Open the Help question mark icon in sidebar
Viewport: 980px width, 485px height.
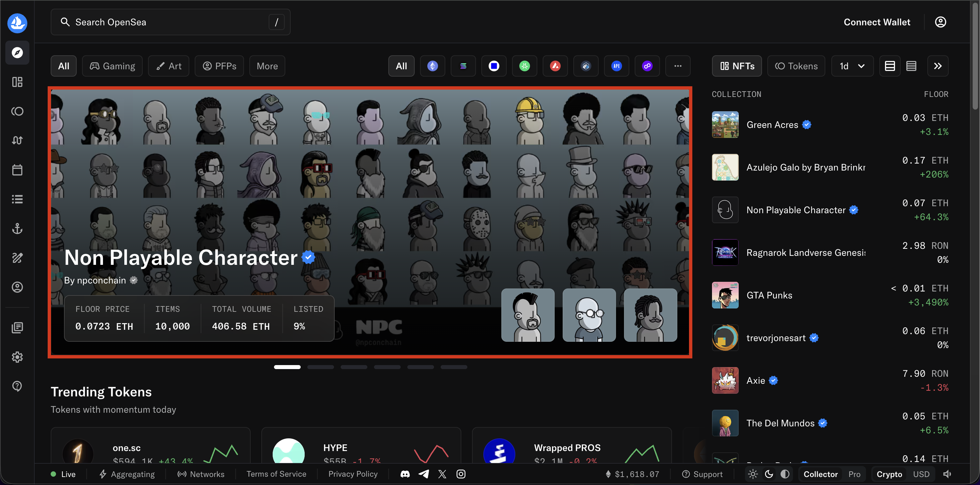coord(17,386)
